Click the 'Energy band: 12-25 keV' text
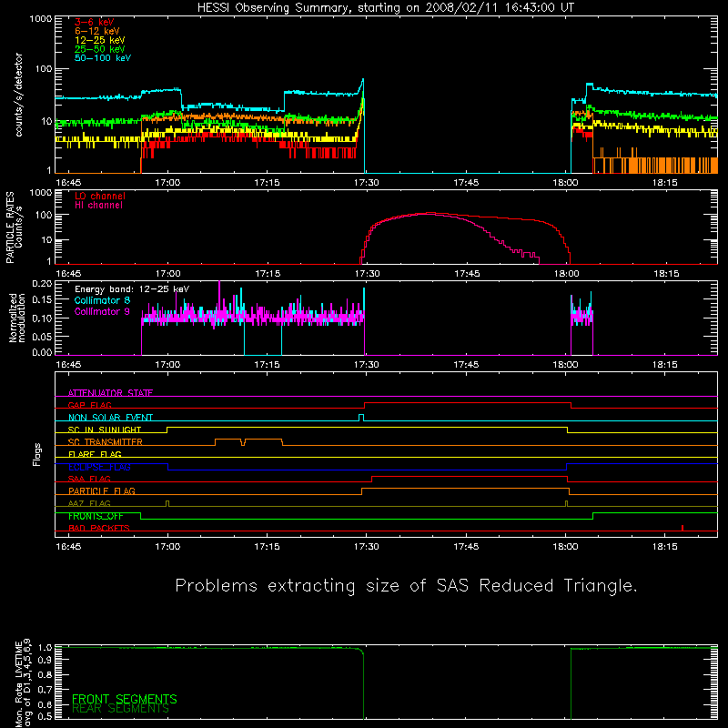728x728 pixels. (132, 289)
